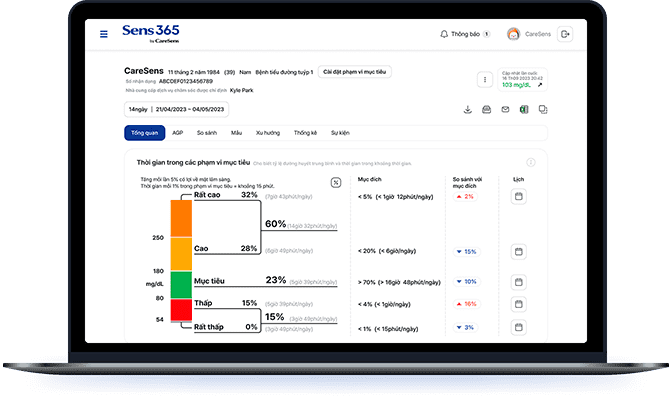Image resolution: width=672 pixels, height=398 pixels.
Task: Click Cài đặt phạm vi mục tiêu button
Action: [354, 72]
